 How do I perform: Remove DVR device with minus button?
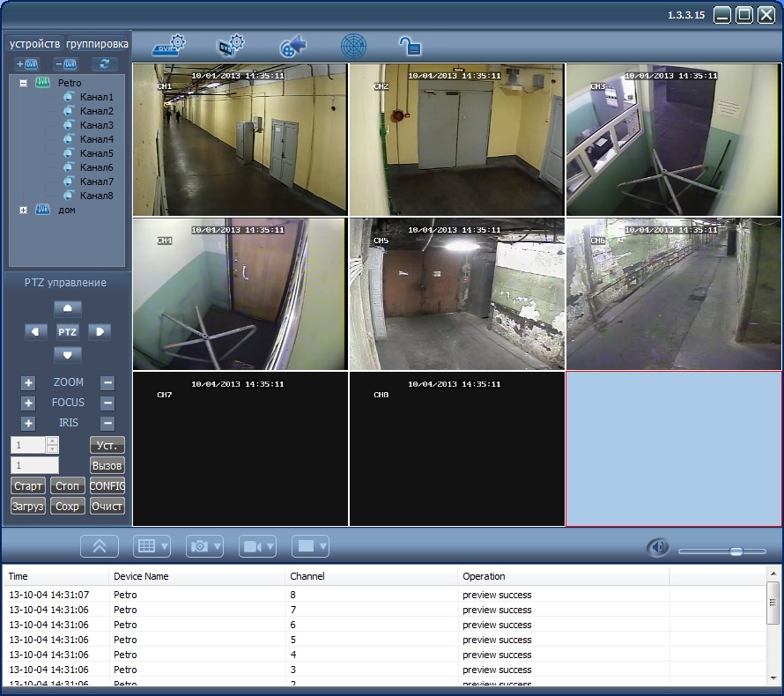click(x=65, y=64)
